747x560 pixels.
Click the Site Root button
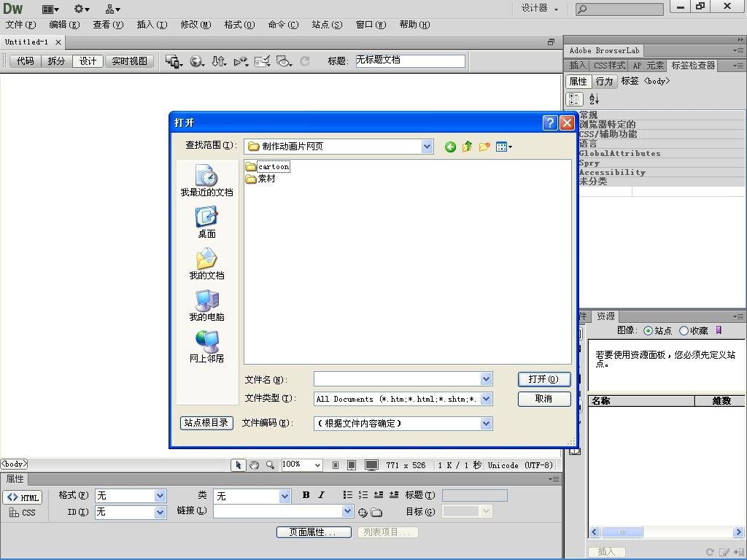pyautogui.click(x=206, y=423)
